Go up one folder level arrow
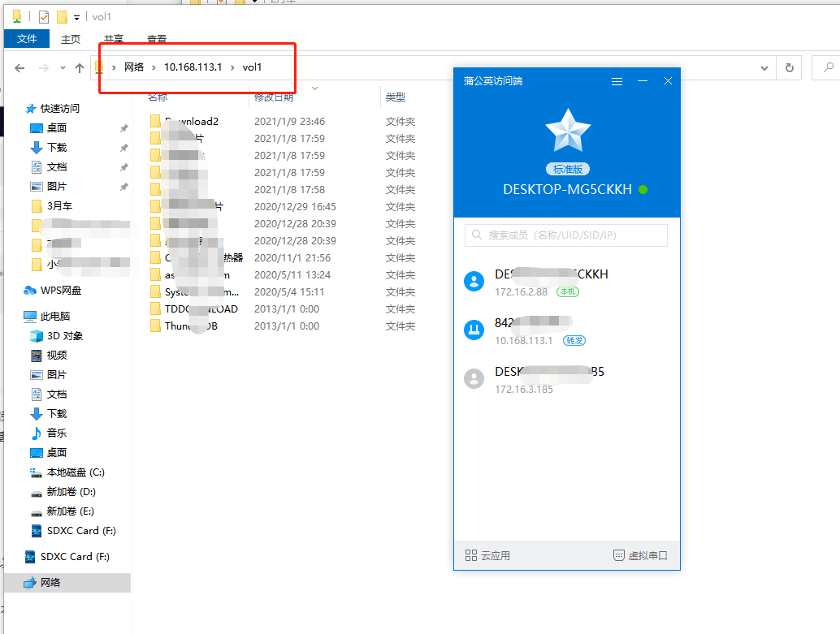Screen dimensions: 840x634 point(80,68)
